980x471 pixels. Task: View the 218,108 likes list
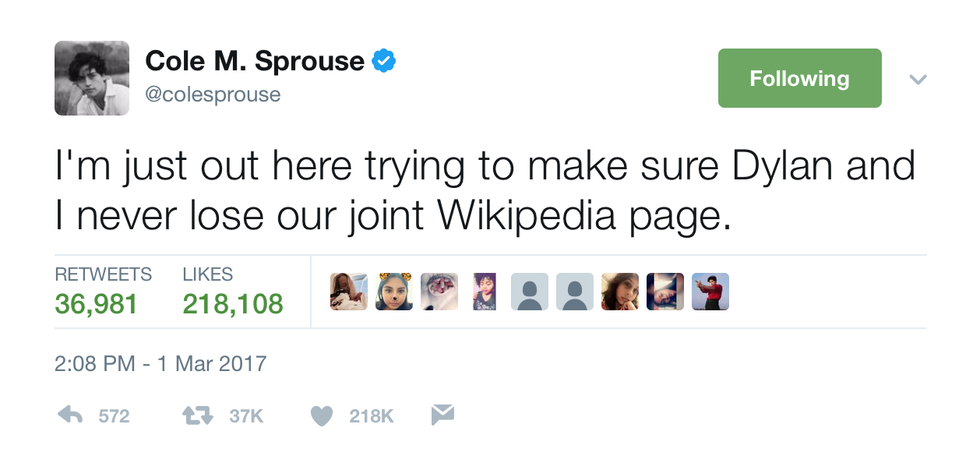click(x=233, y=304)
